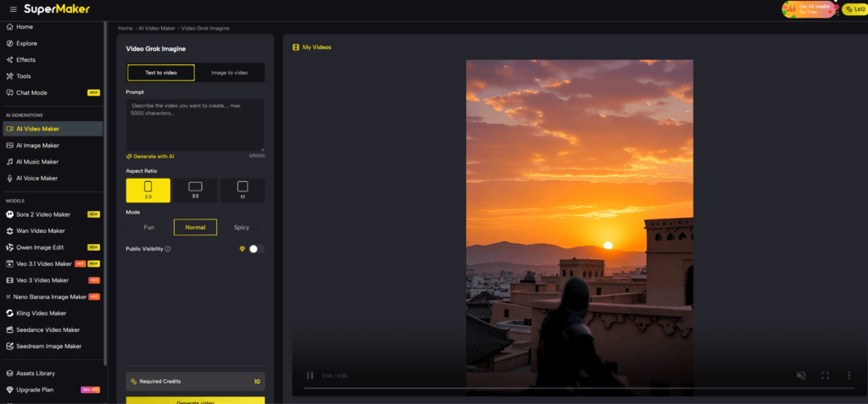Switch to the Image to video tab
Viewport: 868px width, 404px height.
coord(230,73)
